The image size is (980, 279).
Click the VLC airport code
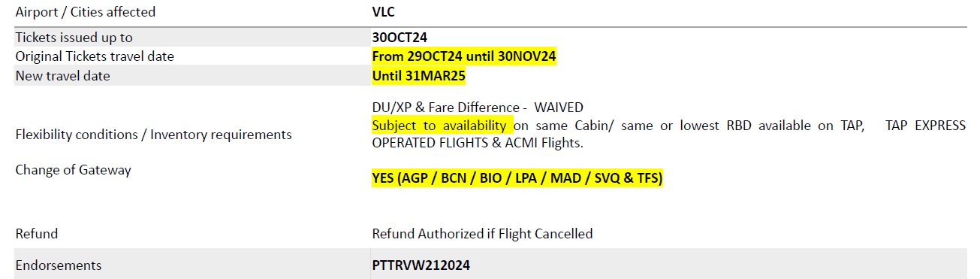pos(384,12)
